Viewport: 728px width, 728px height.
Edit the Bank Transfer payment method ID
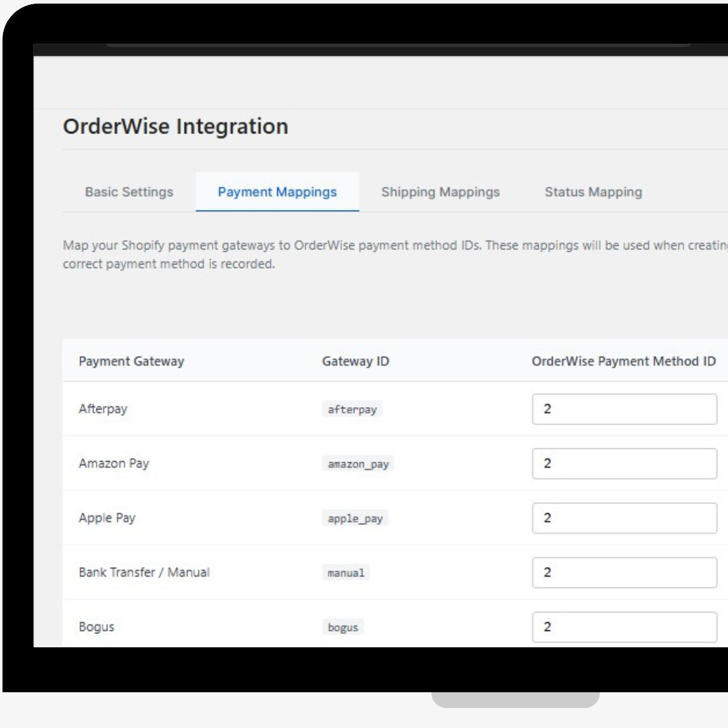624,573
